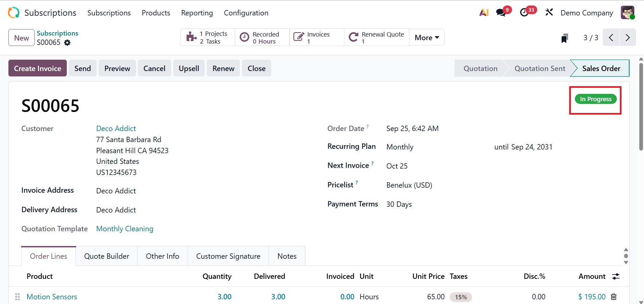Click the gear icon beside S00065
Image resolution: width=644 pixels, height=304 pixels.
coord(67,43)
